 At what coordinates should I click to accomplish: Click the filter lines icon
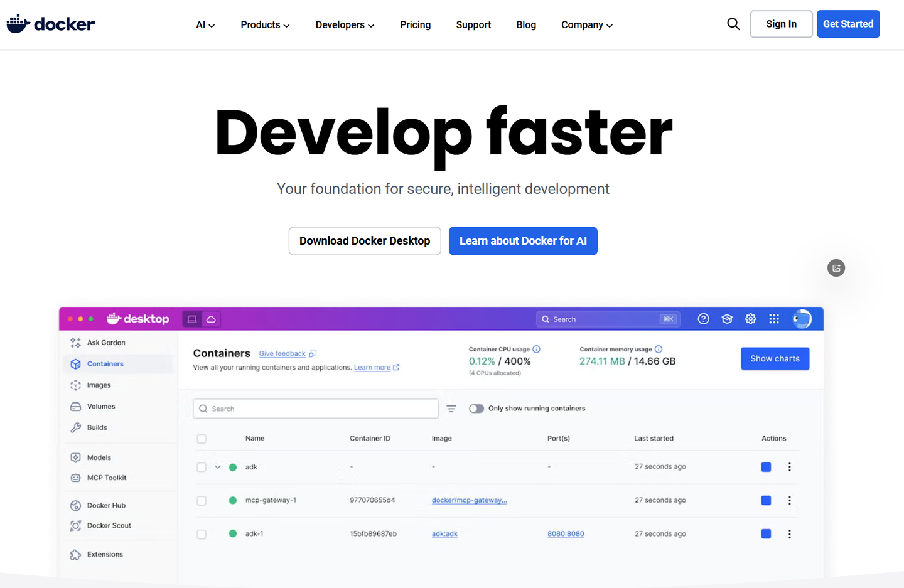click(x=451, y=409)
